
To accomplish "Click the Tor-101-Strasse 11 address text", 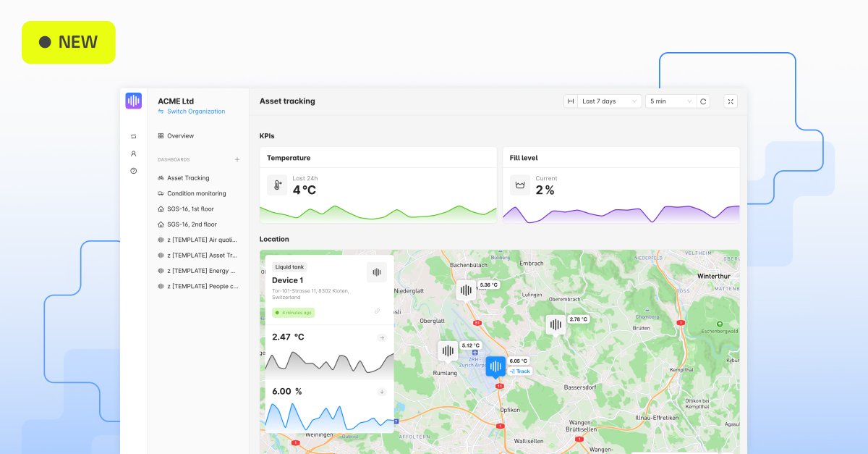I will [310, 294].
